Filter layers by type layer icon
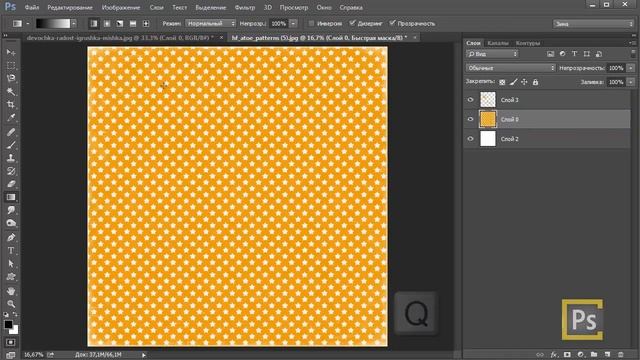The width and height of the screenshot is (640, 360). [x=574, y=54]
